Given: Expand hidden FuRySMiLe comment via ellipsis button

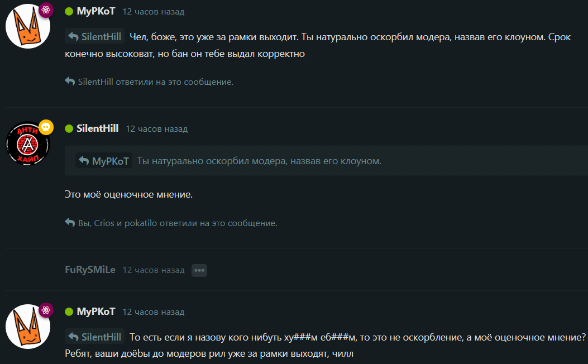Looking at the screenshot, I should [x=199, y=270].
